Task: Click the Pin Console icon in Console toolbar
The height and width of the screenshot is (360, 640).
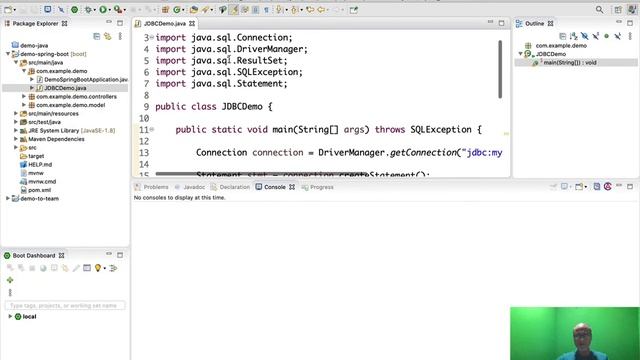Action: pos(553,187)
